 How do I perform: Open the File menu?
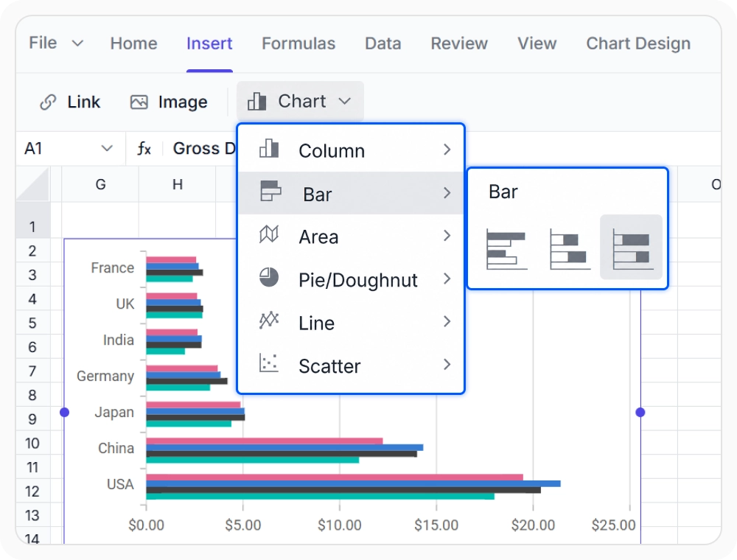click(43, 43)
